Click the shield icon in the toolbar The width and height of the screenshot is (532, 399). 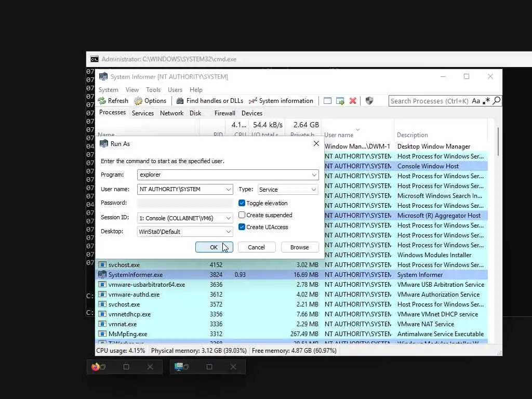point(369,101)
